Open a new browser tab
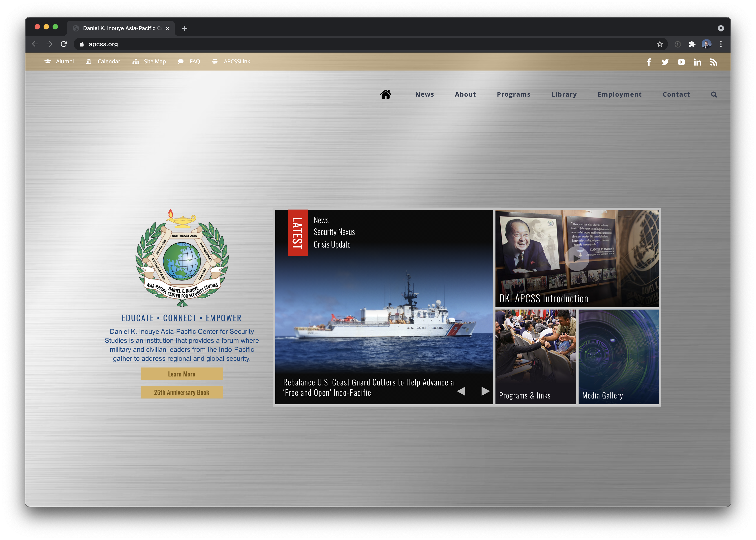This screenshot has height=540, width=756. coord(185,28)
